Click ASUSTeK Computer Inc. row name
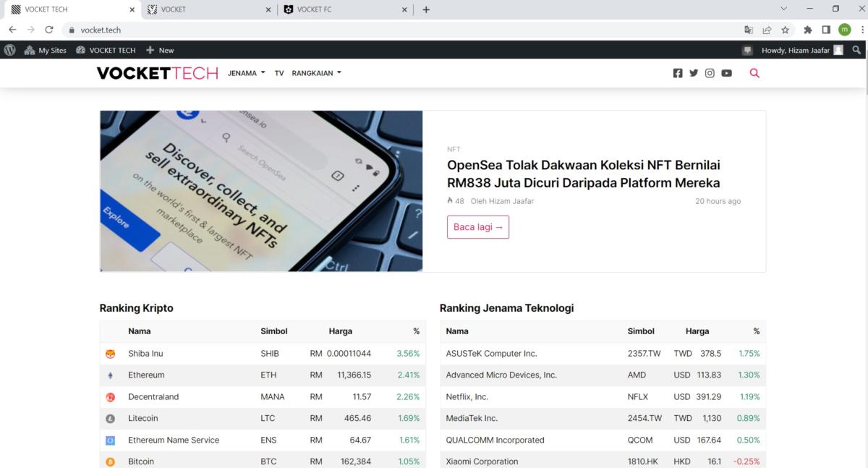 point(491,354)
